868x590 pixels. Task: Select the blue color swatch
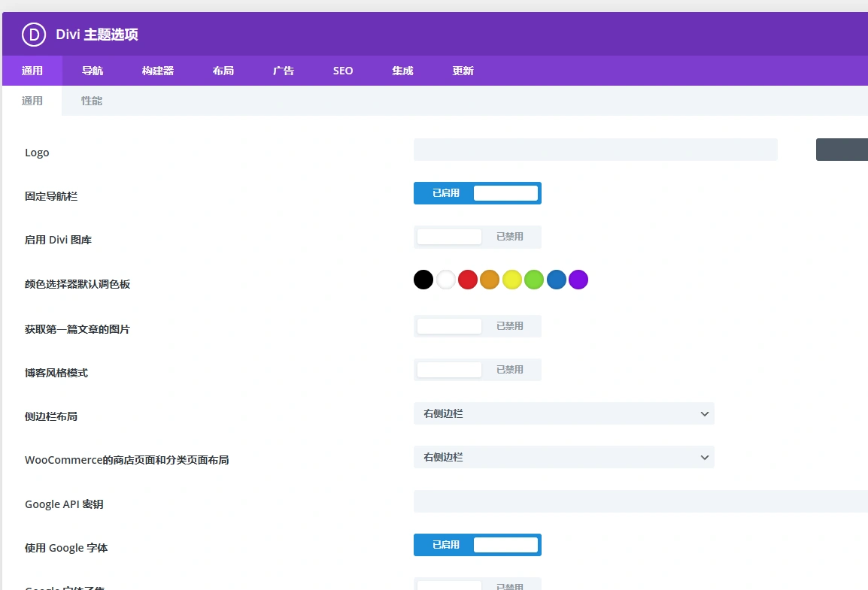coord(556,279)
